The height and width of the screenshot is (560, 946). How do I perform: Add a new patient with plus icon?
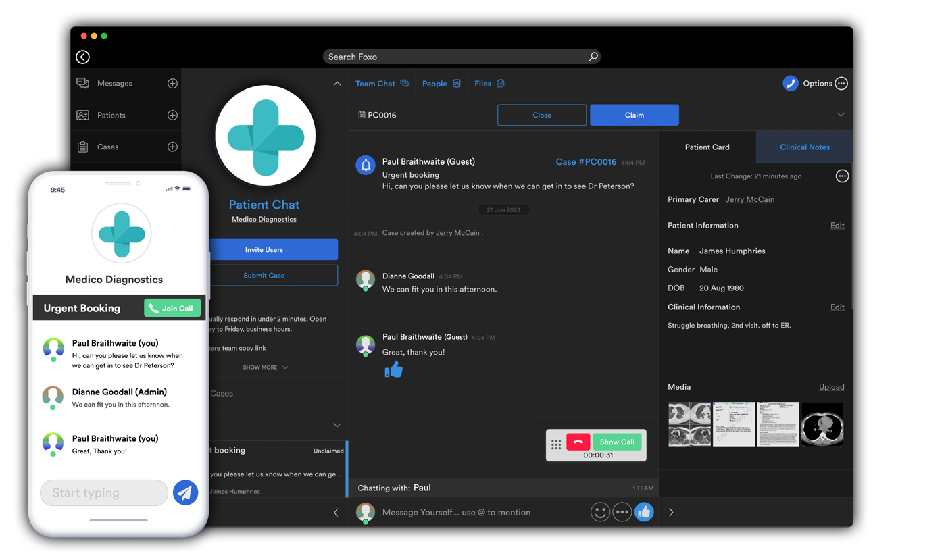[172, 116]
